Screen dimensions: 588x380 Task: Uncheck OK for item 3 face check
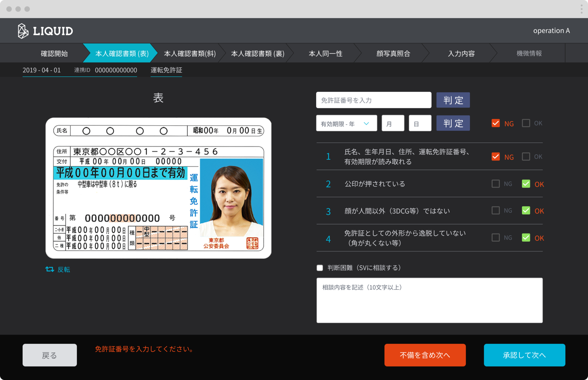[526, 211]
